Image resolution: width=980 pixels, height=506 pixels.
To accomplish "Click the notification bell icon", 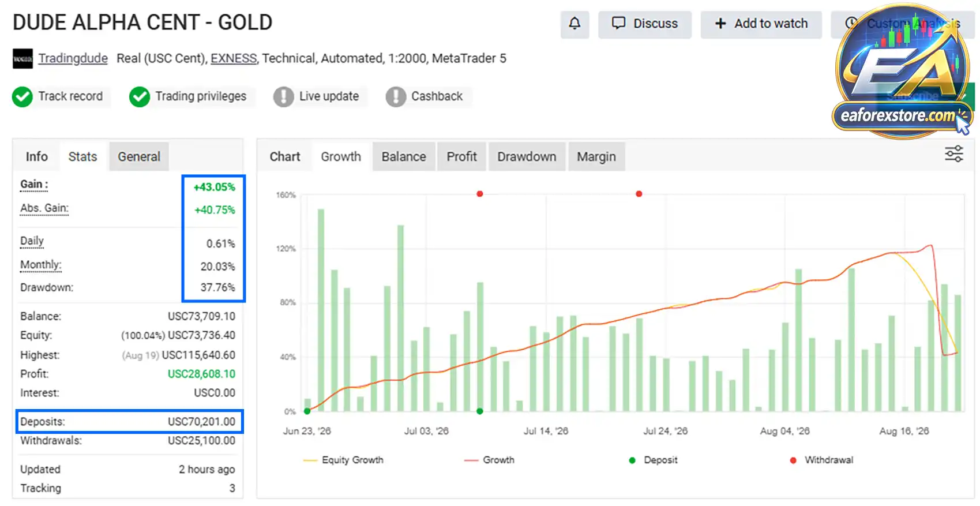I will point(575,24).
